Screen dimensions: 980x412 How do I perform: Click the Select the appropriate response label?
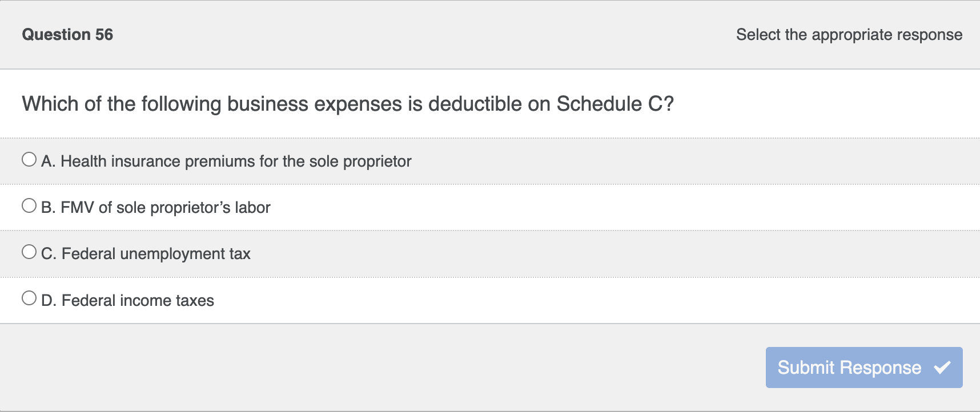click(849, 34)
